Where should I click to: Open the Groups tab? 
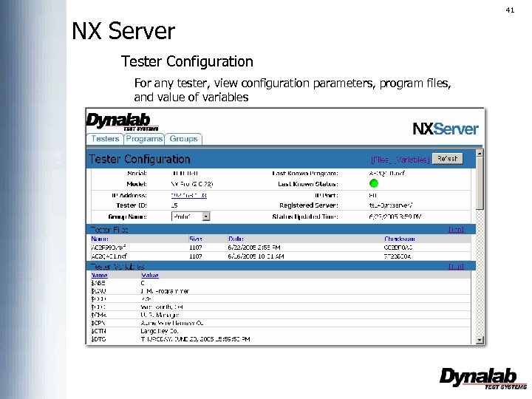coord(183,139)
